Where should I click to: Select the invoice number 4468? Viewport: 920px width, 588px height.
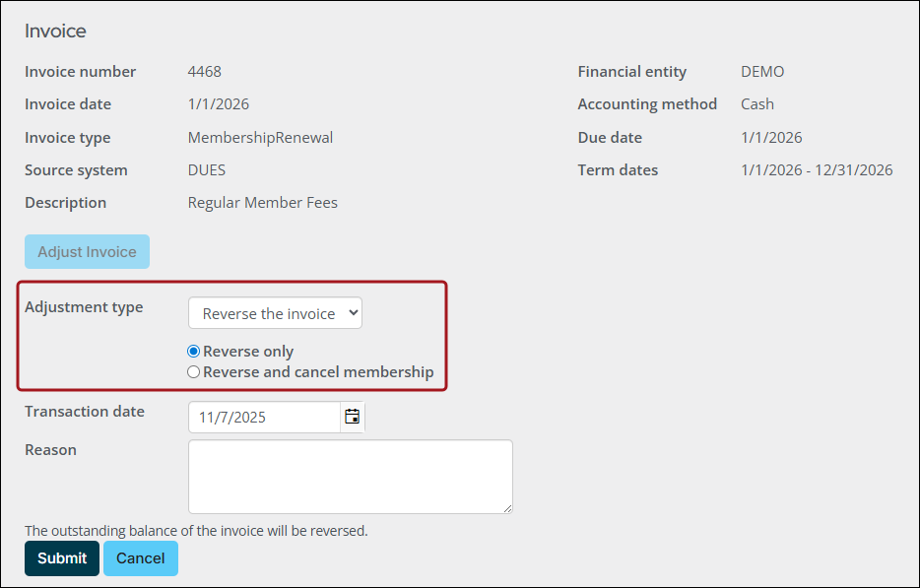pyautogui.click(x=207, y=71)
